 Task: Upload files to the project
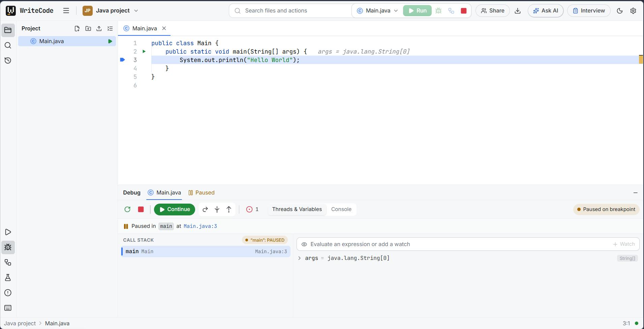pyautogui.click(x=99, y=29)
